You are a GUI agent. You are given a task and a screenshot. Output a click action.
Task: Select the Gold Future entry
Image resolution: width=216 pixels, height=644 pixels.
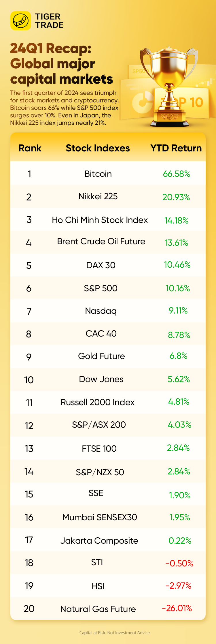101,356
